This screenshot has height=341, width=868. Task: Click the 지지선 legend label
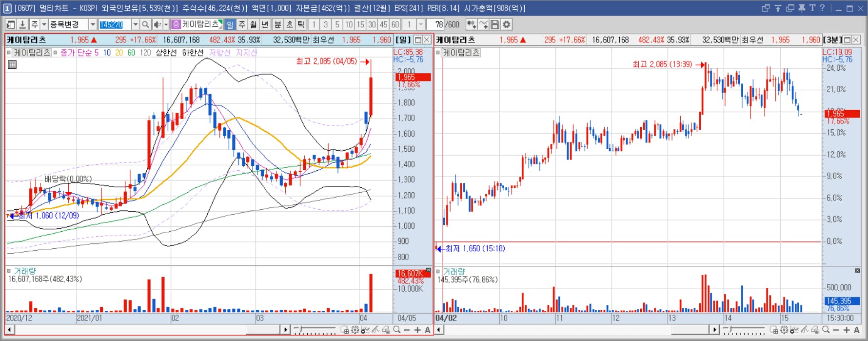point(246,53)
